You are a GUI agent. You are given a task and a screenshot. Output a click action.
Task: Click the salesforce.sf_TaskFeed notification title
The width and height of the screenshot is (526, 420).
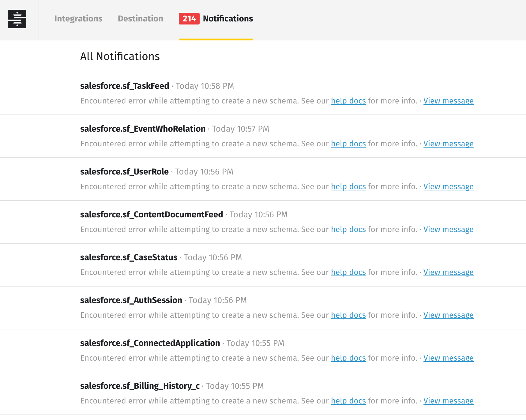click(125, 86)
